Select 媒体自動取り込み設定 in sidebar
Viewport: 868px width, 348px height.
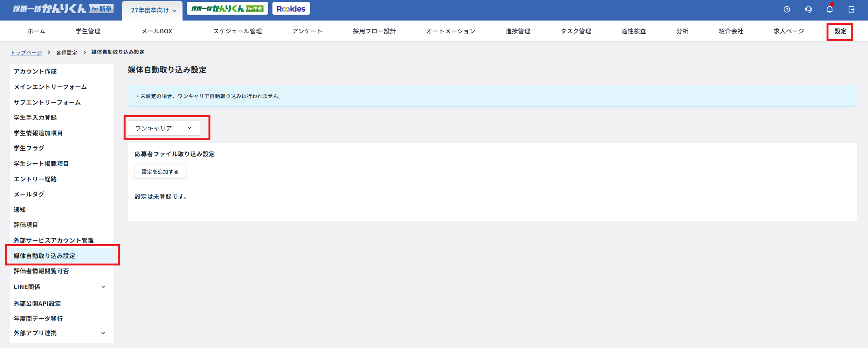(x=45, y=256)
